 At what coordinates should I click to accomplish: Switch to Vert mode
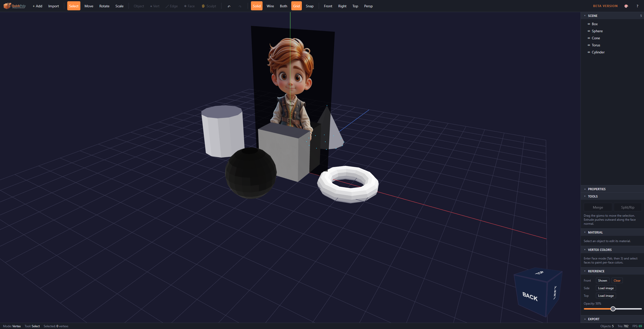tap(155, 6)
